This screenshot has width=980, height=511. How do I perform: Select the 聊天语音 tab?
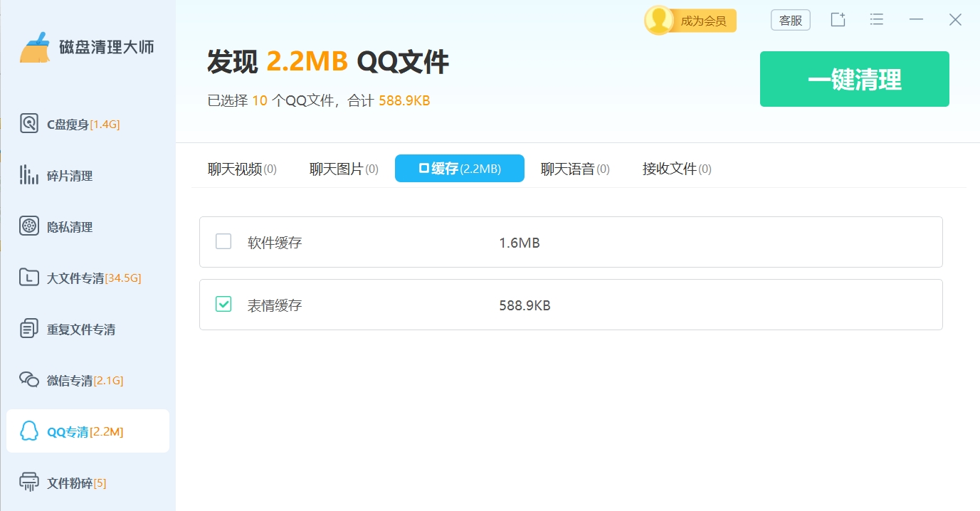pyautogui.click(x=575, y=168)
